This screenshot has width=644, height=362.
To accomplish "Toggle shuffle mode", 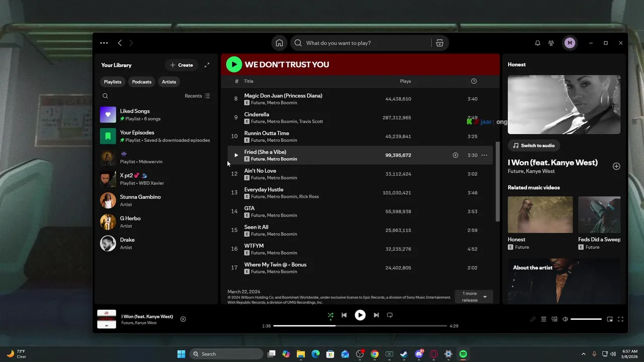I will [330, 315].
